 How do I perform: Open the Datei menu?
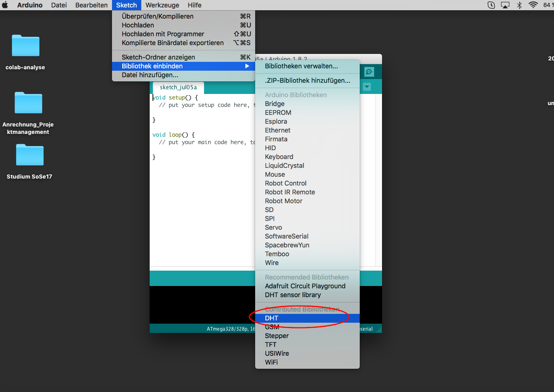point(59,5)
